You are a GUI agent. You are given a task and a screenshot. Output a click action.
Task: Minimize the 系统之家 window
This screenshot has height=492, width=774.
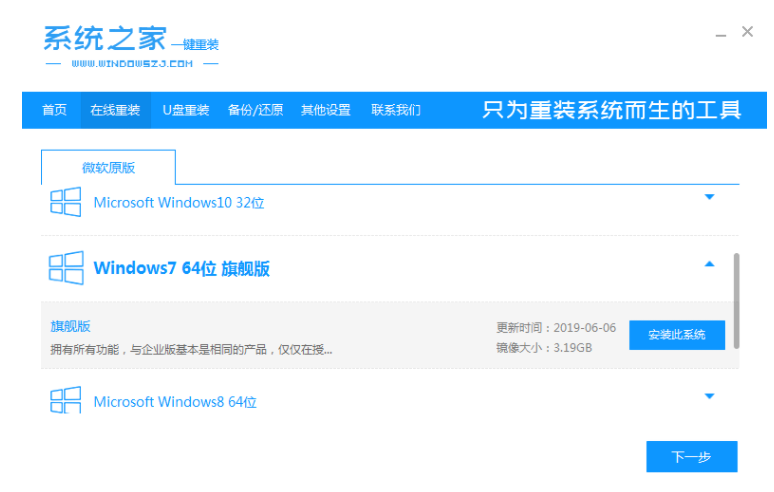721,34
